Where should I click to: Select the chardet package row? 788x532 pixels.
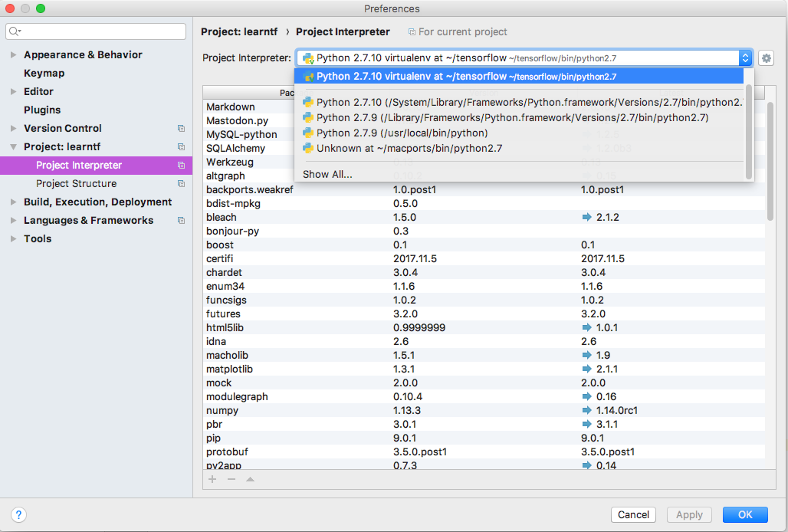(484, 272)
